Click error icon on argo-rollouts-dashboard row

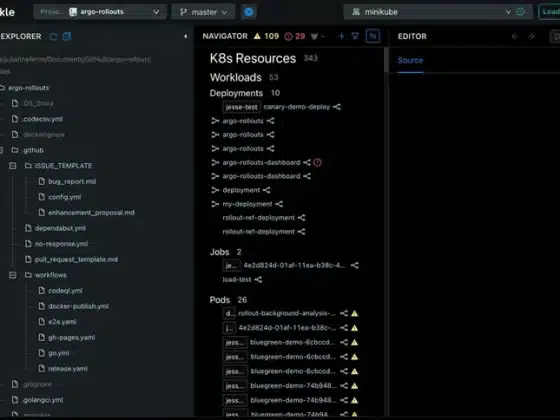coord(317,162)
